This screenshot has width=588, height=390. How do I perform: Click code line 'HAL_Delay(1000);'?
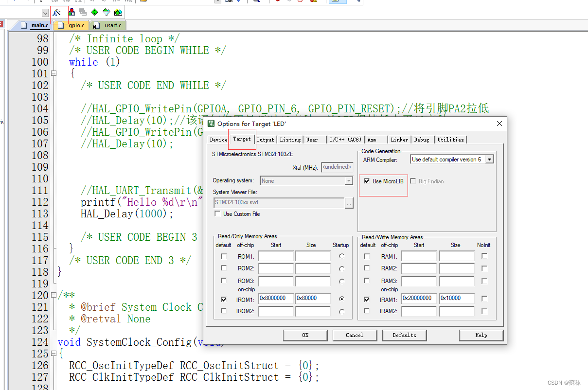coord(127,214)
